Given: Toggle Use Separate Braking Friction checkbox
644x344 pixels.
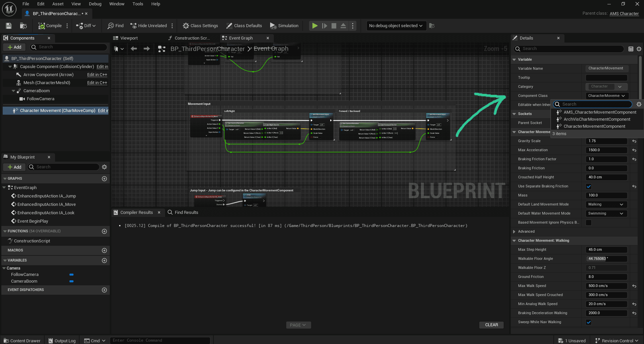Looking at the screenshot, I should (x=589, y=186).
